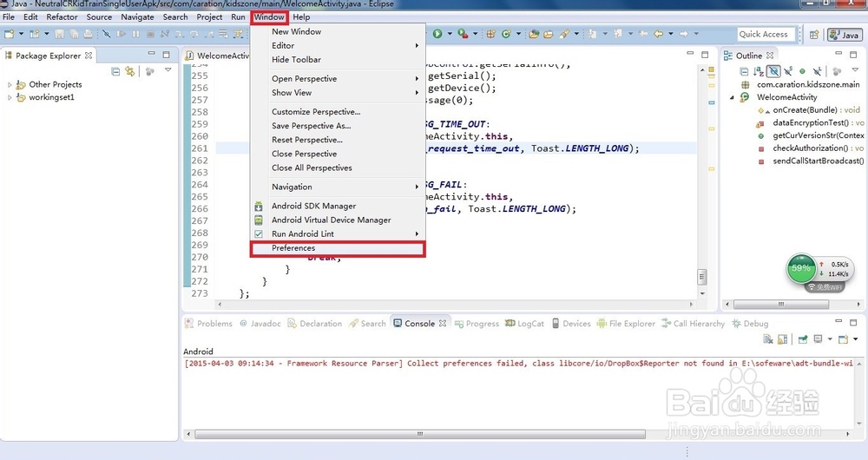Viewport: 868px width, 460px height.
Task: Toggle the Run Android Lint checkbox icon
Action: pyautogui.click(x=259, y=234)
